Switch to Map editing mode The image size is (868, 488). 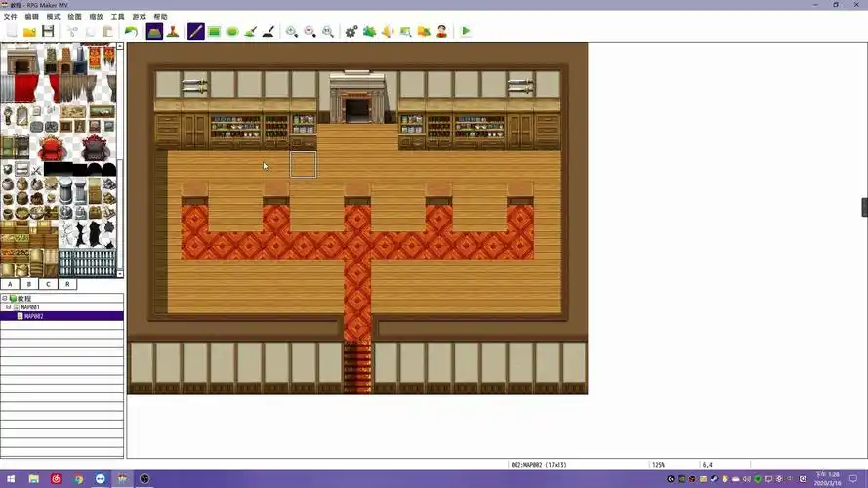point(154,31)
